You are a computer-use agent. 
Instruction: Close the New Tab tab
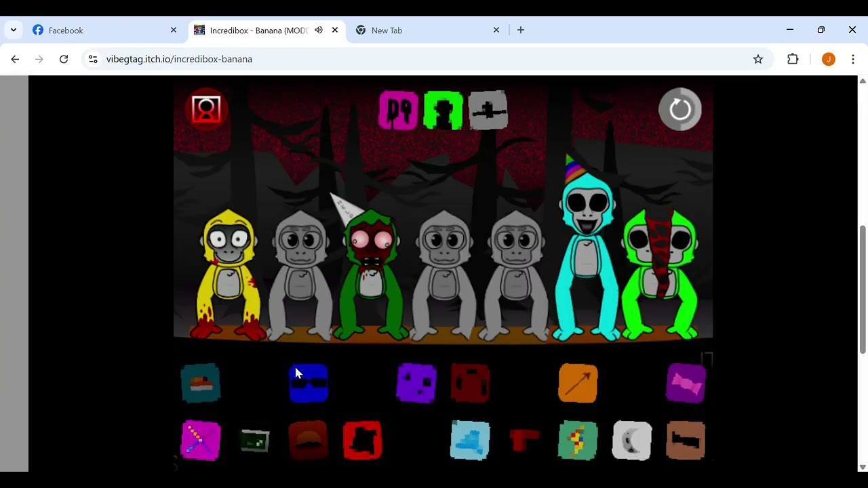[496, 30]
